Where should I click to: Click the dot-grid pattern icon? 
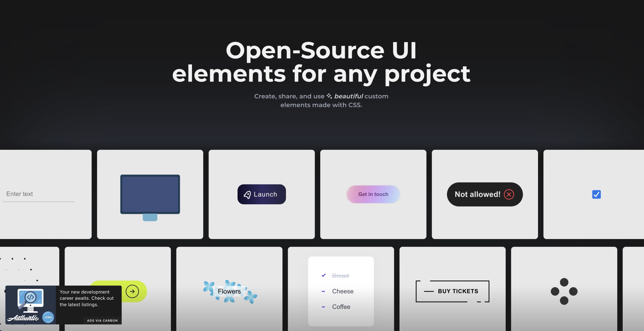click(564, 291)
